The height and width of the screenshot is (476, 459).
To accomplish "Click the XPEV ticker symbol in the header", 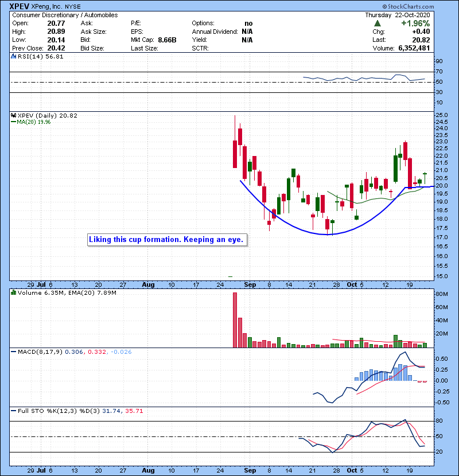I will pos(20,6).
